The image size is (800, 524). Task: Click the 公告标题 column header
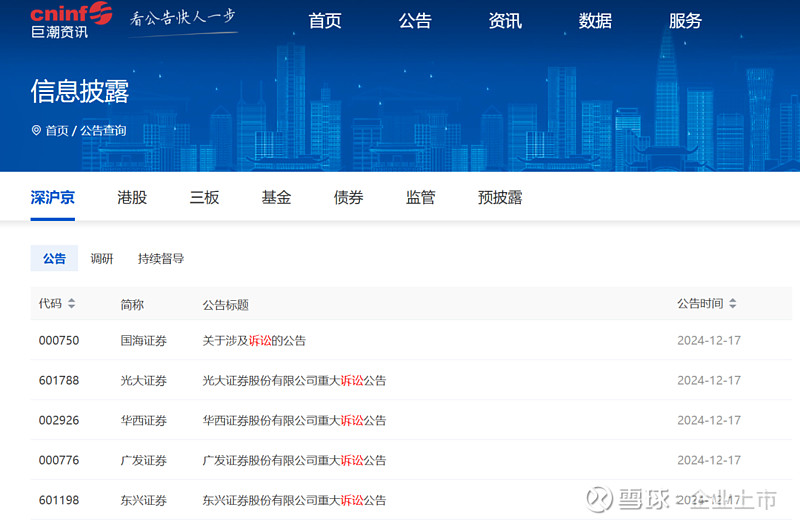click(x=225, y=305)
